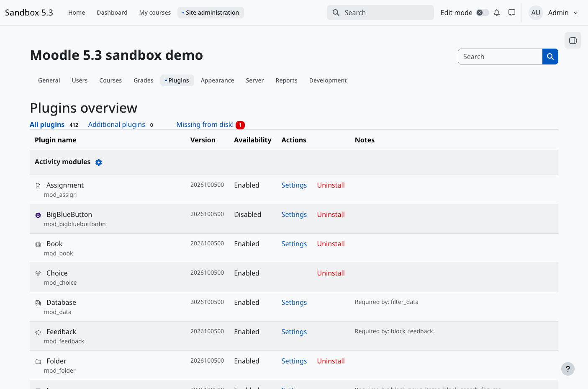Open Settings for the Database plugin
This screenshot has width=588, height=389.
pyautogui.click(x=294, y=303)
